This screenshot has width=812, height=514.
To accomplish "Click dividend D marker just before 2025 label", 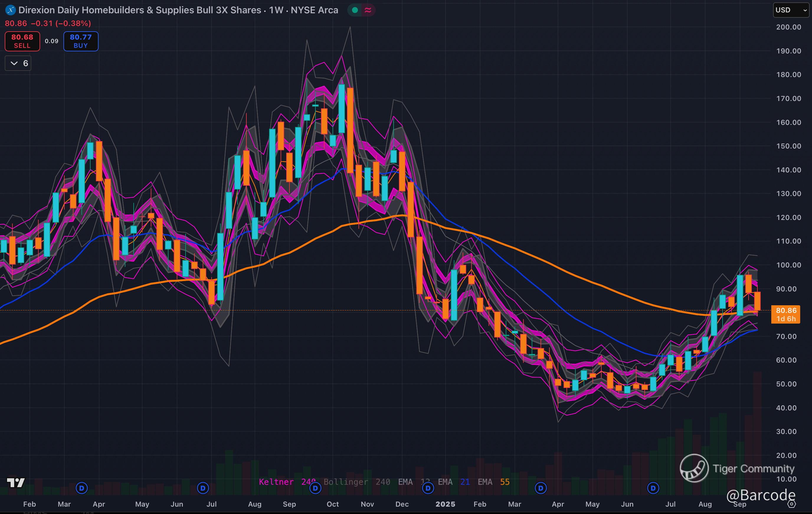I will point(428,488).
